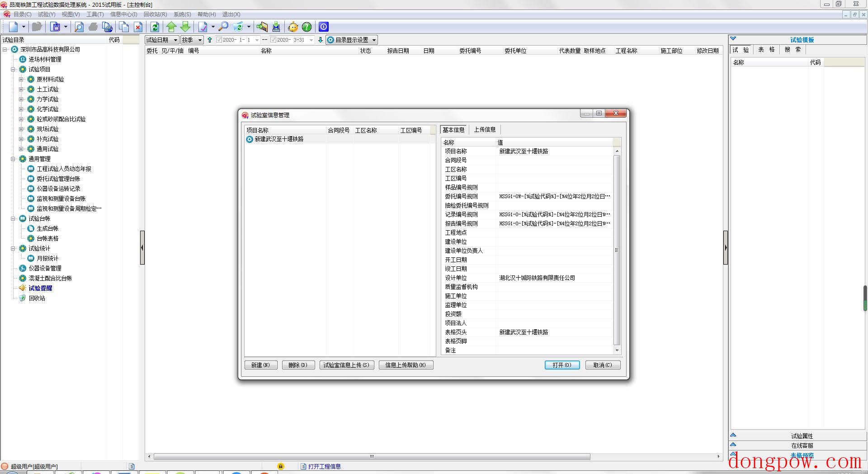Collapse the 通用管理 tree node
Screen dimensions: 868x474
[x=13, y=159]
